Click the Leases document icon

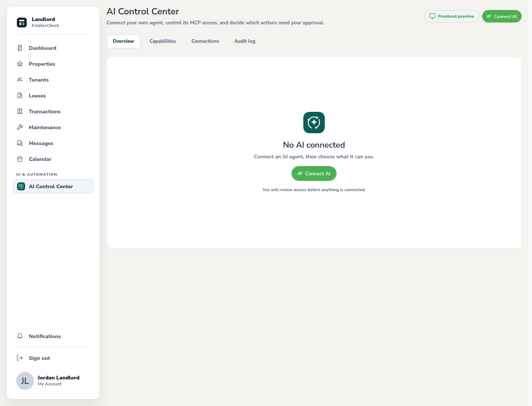[x=20, y=96]
